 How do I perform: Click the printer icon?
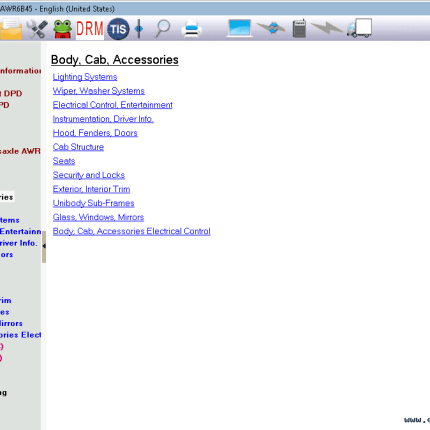(x=192, y=29)
